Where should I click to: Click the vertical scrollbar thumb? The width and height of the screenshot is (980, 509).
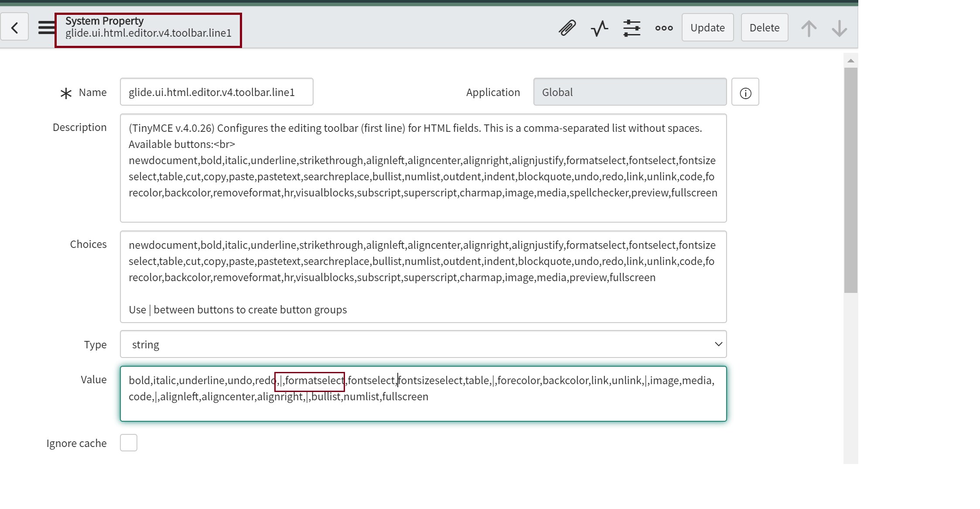click(x=850, y=180)
